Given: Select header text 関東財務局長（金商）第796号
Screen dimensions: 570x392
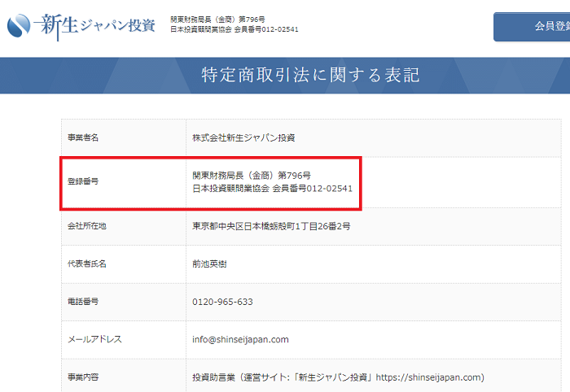Looking at the screenshot, I should (217, 20).
